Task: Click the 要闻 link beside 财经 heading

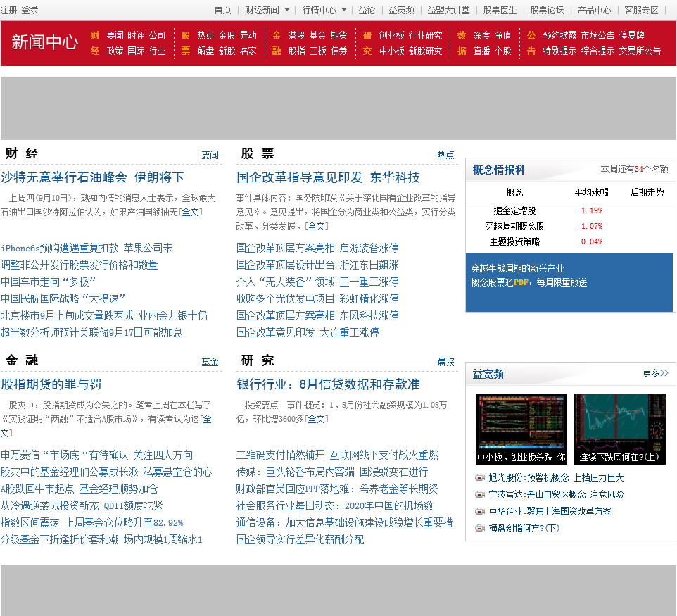Action: click(x=210, y=155)
